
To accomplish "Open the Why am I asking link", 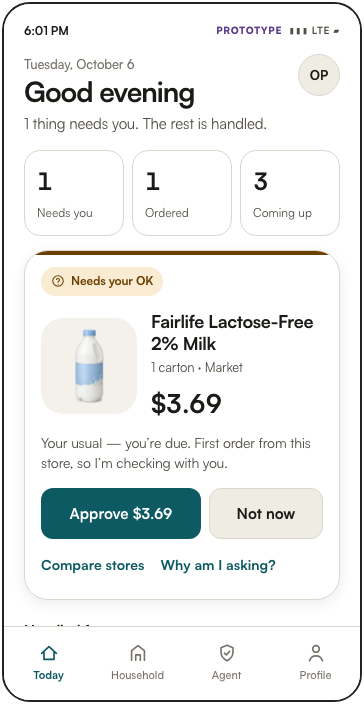I will pyautogui.click(x=218, y=565).
